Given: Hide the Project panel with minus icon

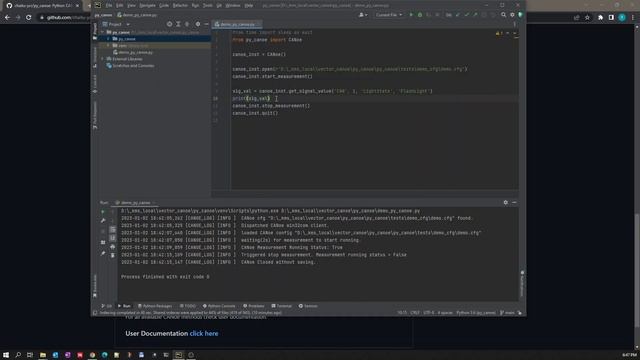Looking at the screenshot, I should click(x=206, y=24).
